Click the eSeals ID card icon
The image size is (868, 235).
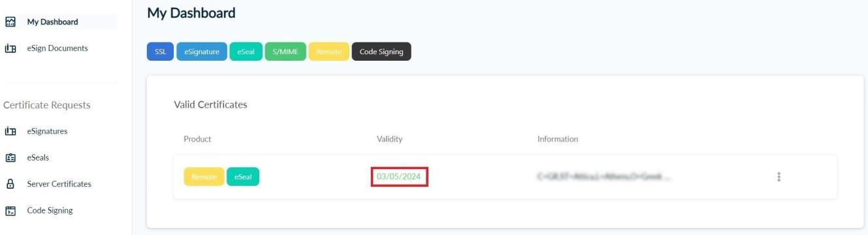(10, 157)
